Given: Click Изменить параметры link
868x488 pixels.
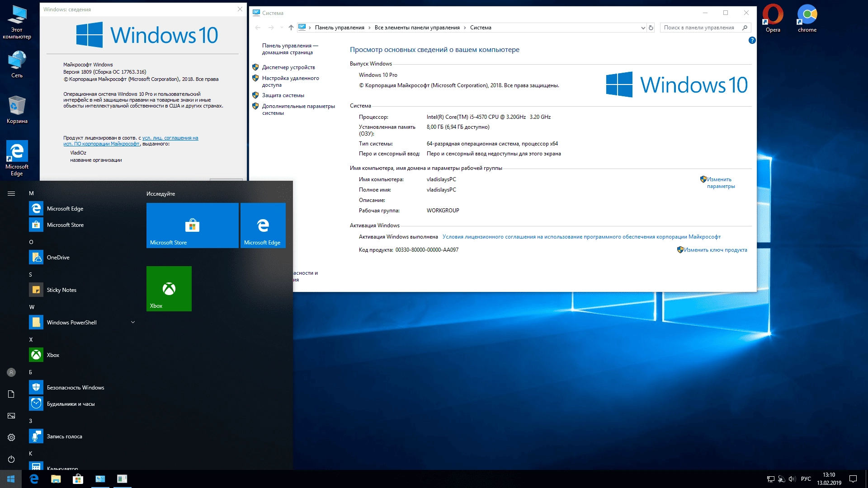Looking at the screenshot, I should tap(721, 183).
